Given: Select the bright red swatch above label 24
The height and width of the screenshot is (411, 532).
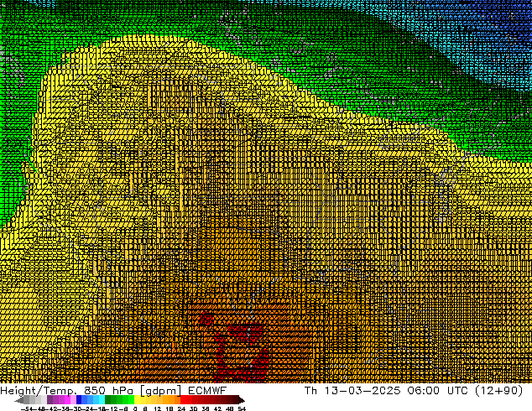Looking at the screenshot, I should point(183,399).
